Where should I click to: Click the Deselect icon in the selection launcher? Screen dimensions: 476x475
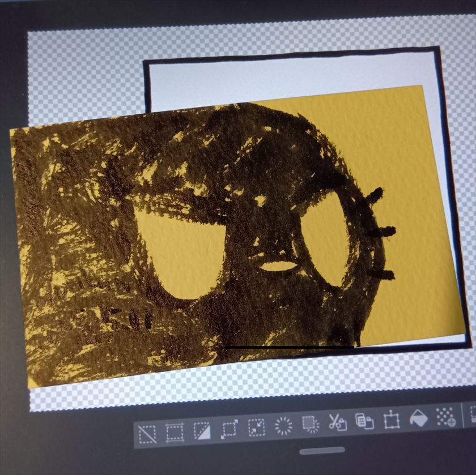[x=147, y=434]
